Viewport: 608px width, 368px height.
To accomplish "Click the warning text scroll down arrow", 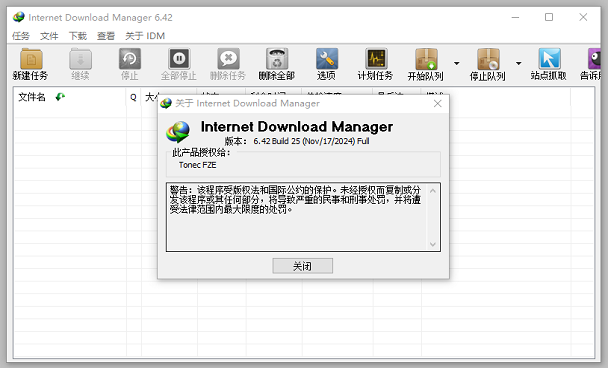I will click(433, 244).
